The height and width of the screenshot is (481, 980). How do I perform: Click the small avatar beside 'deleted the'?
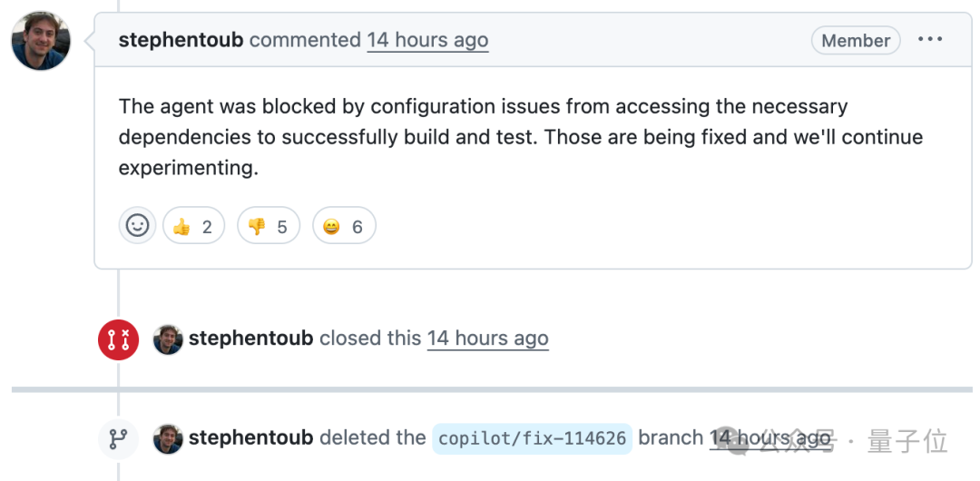pos(168,439)
